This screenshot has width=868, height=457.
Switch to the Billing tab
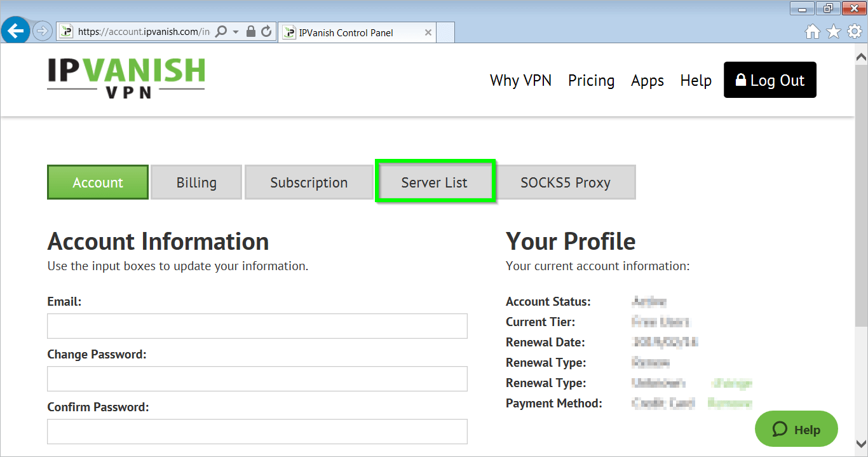point(196,182)
